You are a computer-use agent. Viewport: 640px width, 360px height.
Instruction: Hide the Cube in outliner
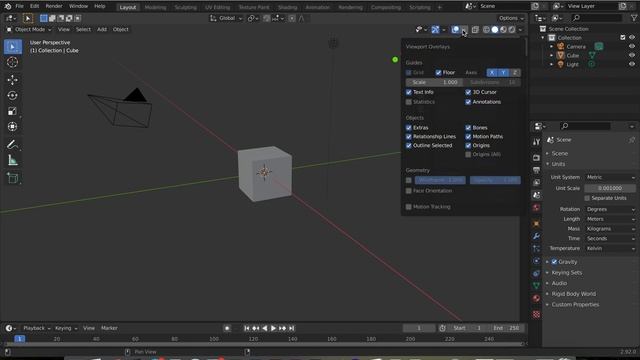[x=632, y=56]
